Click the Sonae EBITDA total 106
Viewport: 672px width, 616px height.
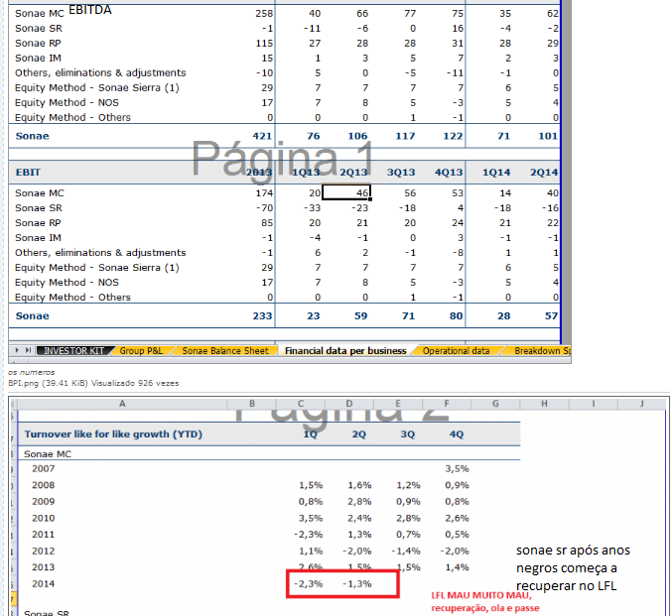pos(357,136)
